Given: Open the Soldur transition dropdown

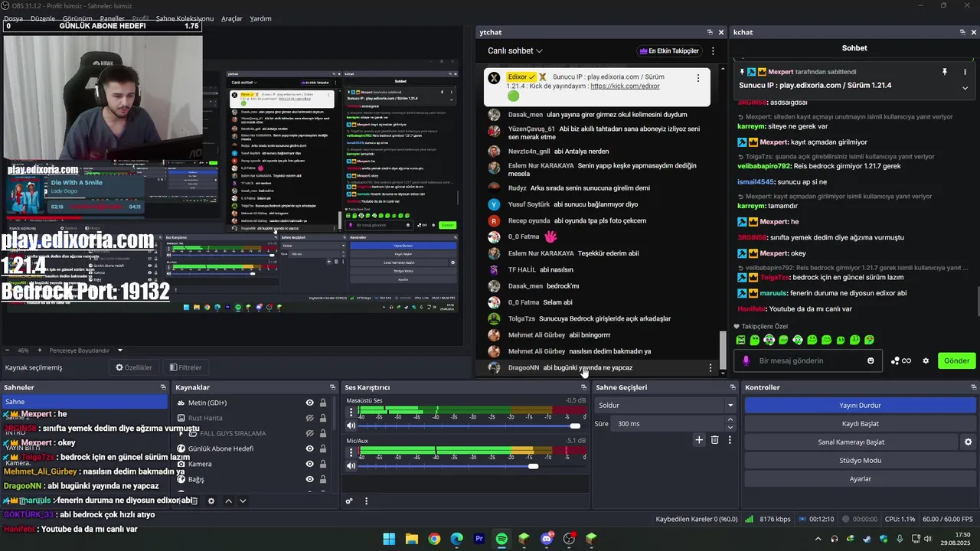Looking at the screenshot, I should click(x=665, y=406).
